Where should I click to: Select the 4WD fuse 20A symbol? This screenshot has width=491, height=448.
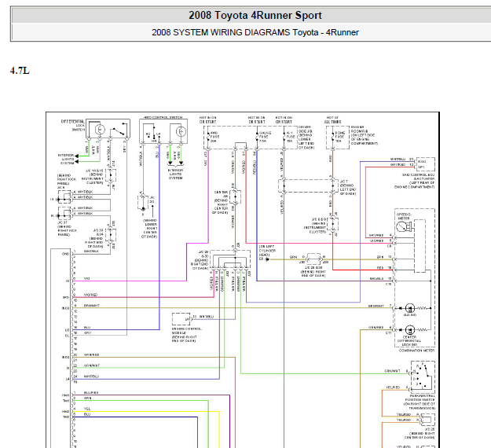[208, 137]
